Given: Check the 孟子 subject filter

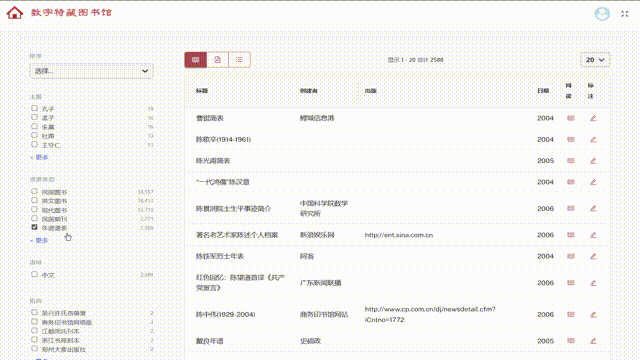Looking at the screenshot, I should tap(34, 117).
